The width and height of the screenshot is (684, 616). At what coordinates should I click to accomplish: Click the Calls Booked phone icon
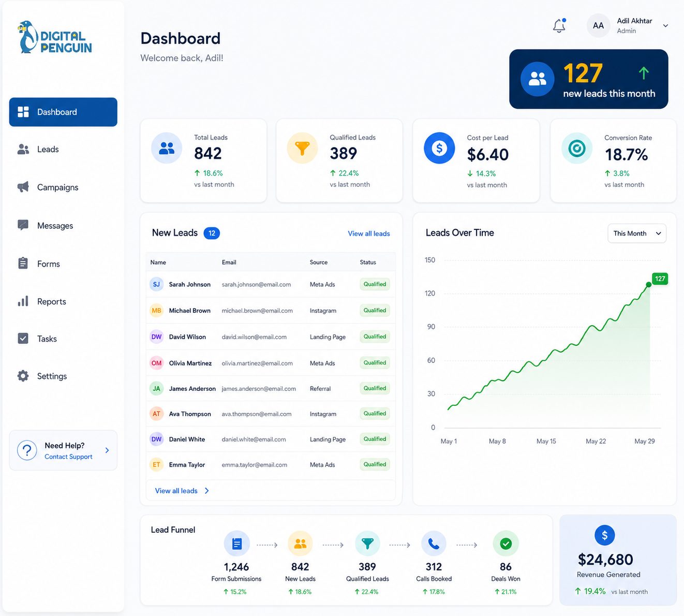pyautogui.click(x=434, y=544)
